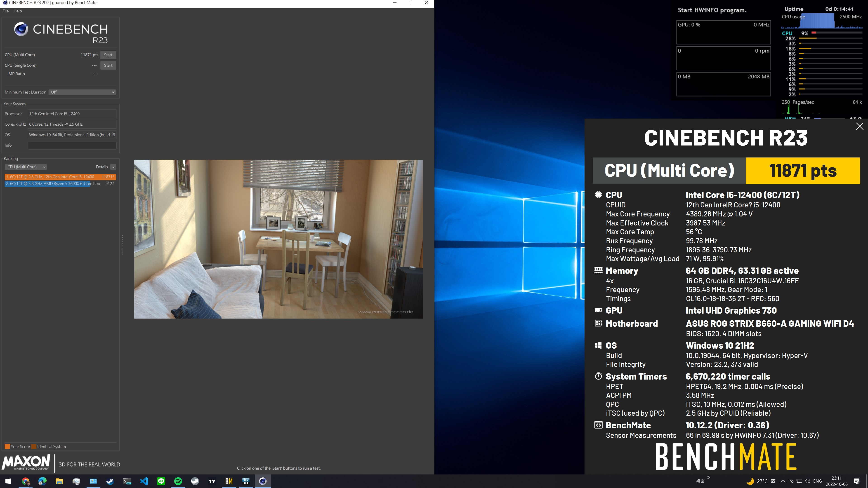Click the airplane mode tray icon
The height and width of the screenshot is (488, 868).
791,481
